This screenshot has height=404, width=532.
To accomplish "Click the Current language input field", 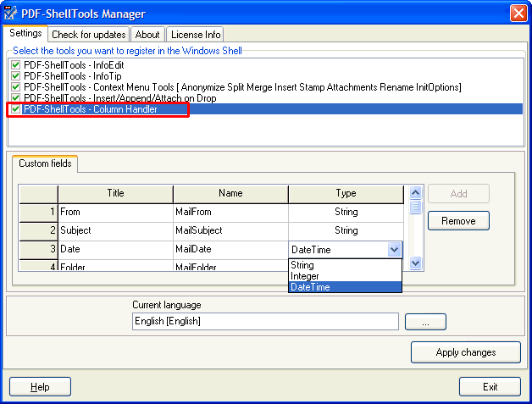I will [x=265, y=321].
